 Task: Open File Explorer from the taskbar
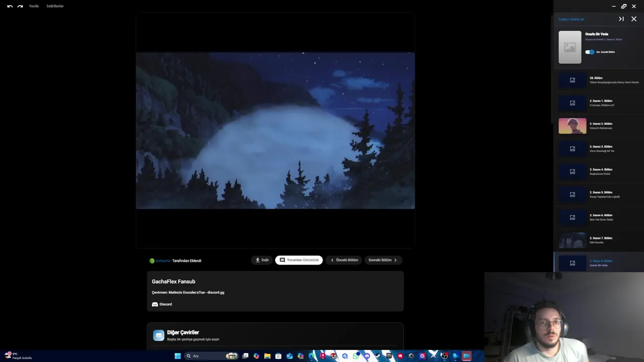267,356
